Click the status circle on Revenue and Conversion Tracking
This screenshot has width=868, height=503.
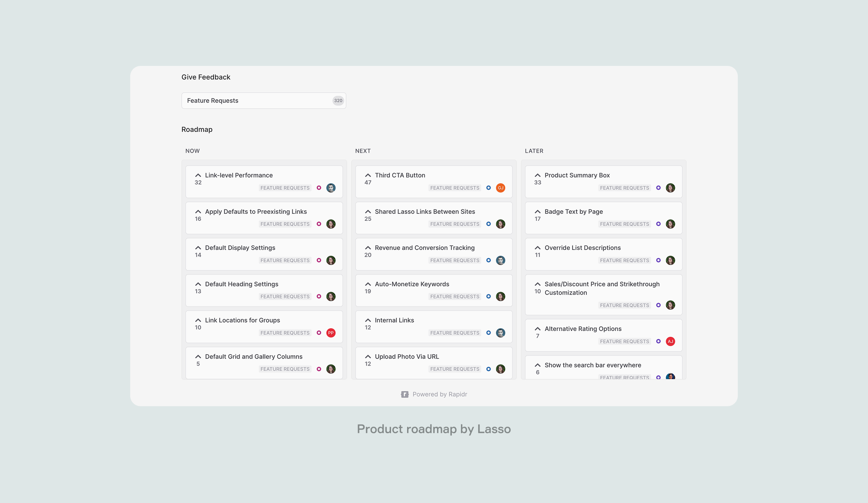click(x=489, y=260)
